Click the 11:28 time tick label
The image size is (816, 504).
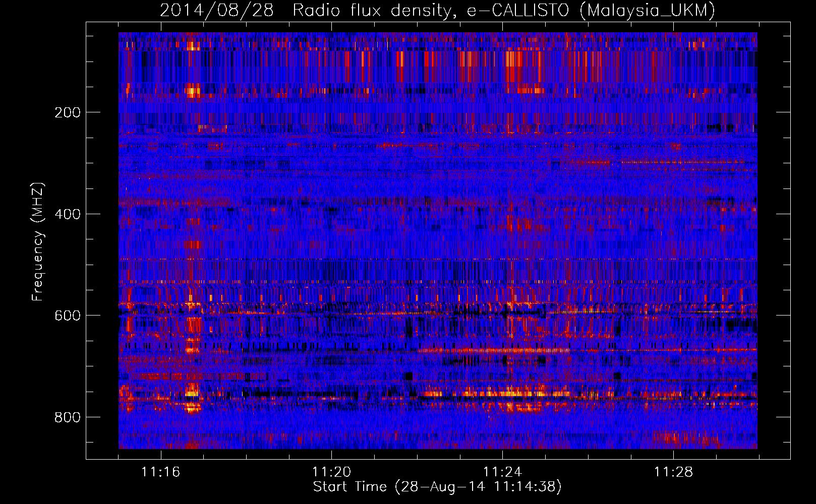point(673,472)
